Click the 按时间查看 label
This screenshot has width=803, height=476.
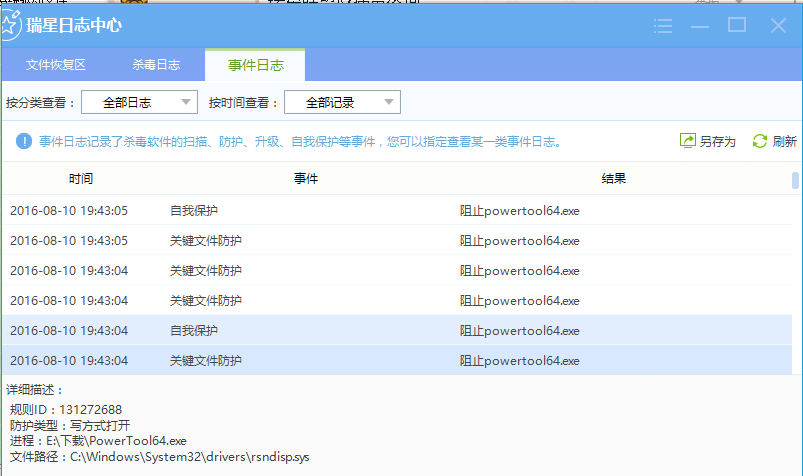[243, 103]
